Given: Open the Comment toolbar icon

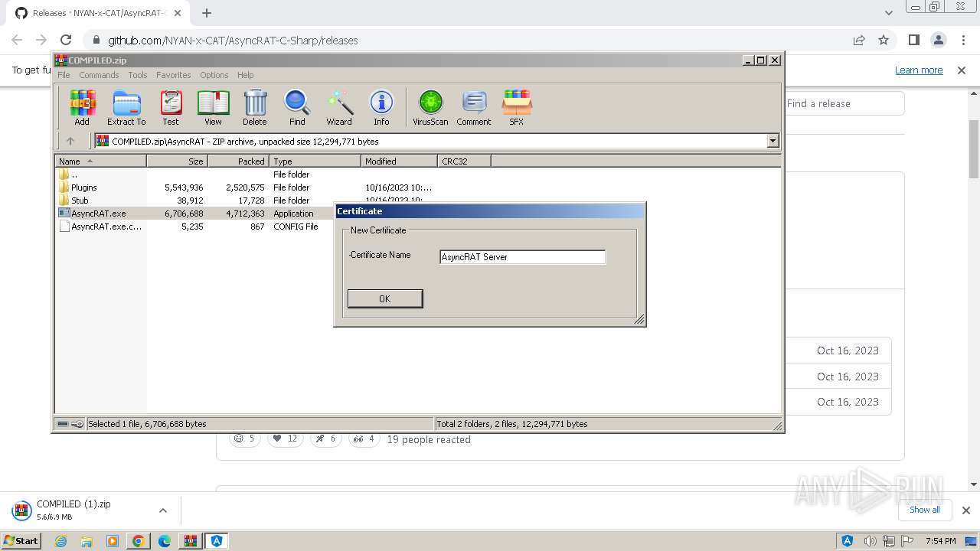Looking at the screenshot, I should coord(474,107).
